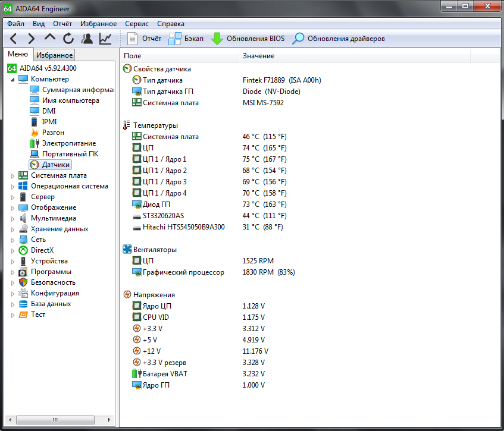Select the Электропитание battery icon
504x431 pixels.
click(35, 143)
